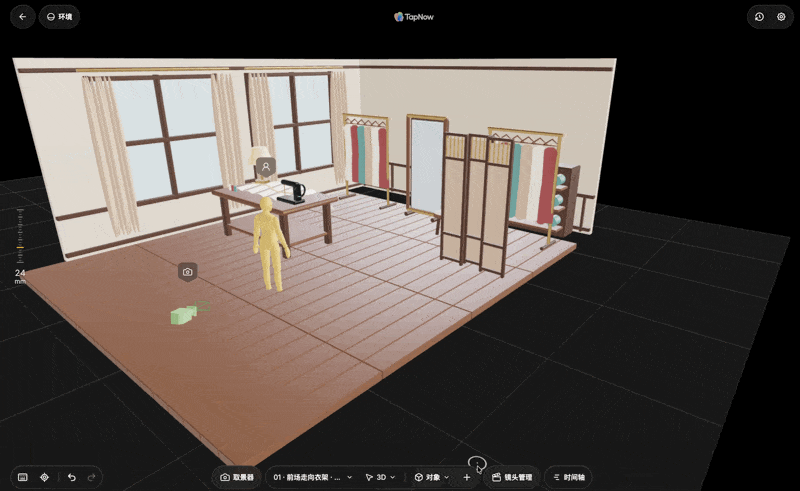
Task: Expand the shot list dropdown 01·前场走向衣架
Action: [x=312, y=477]
